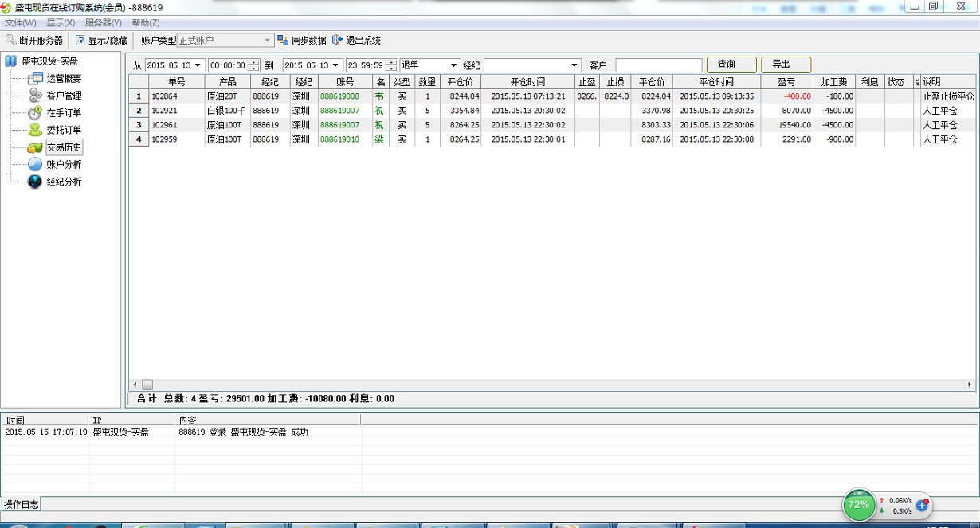This screenshot has height=528, width=980.
Task: Sort by the 平仓时间 column header
Action: [716, 82]
